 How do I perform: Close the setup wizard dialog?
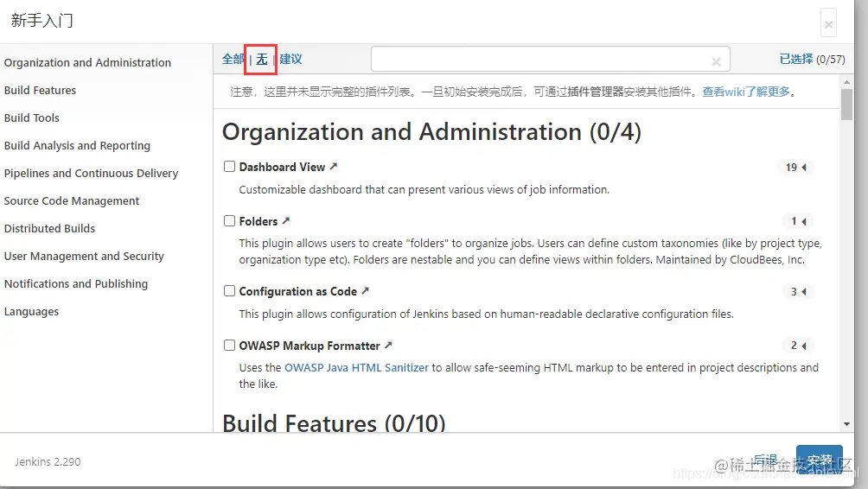coord(829,24)
